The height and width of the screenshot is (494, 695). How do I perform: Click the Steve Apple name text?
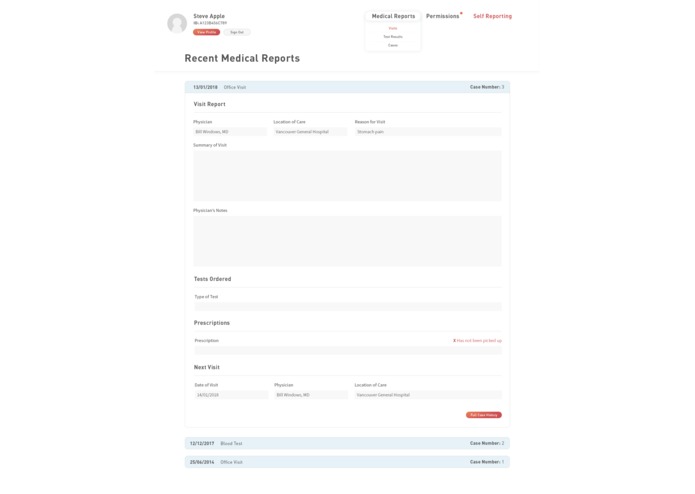pos(209,16)
